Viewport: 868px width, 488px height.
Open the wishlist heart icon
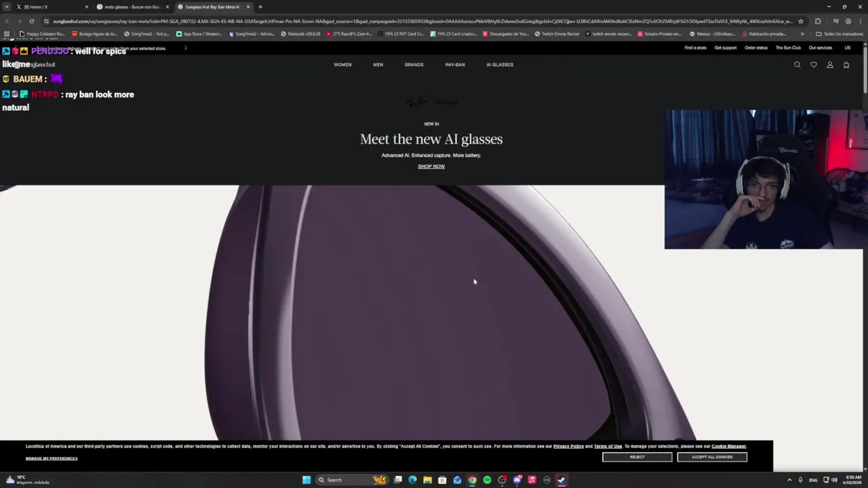click(x=814, y=65)
